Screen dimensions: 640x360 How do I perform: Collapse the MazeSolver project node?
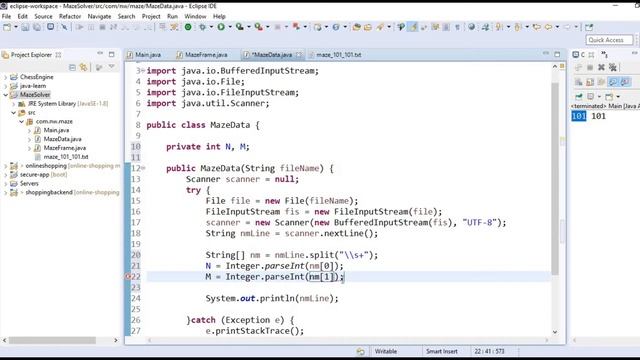point(5,95)
